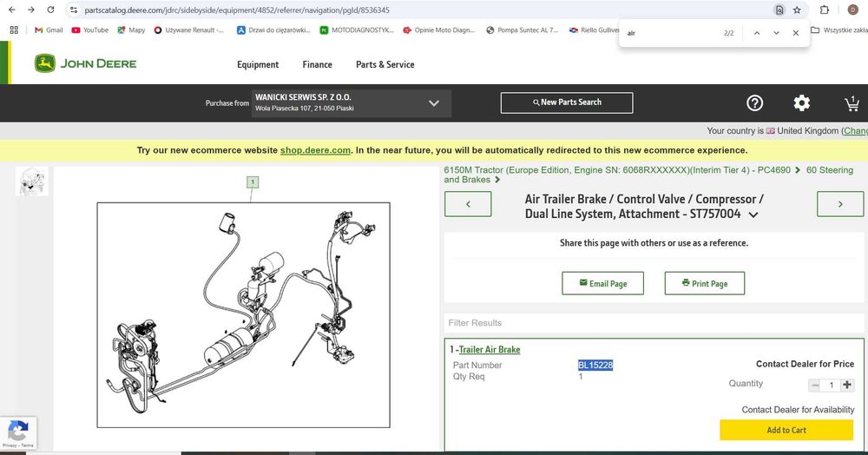Reload the page with the refresh icon
Image resolution: width=868 pixels, height=455 pixels.
tap(50, 10)
